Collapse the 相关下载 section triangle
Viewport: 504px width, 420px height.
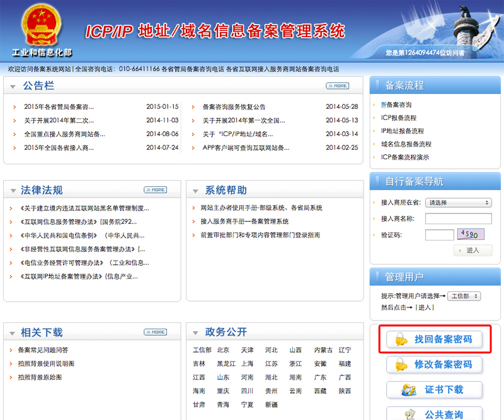pos(13,333)
